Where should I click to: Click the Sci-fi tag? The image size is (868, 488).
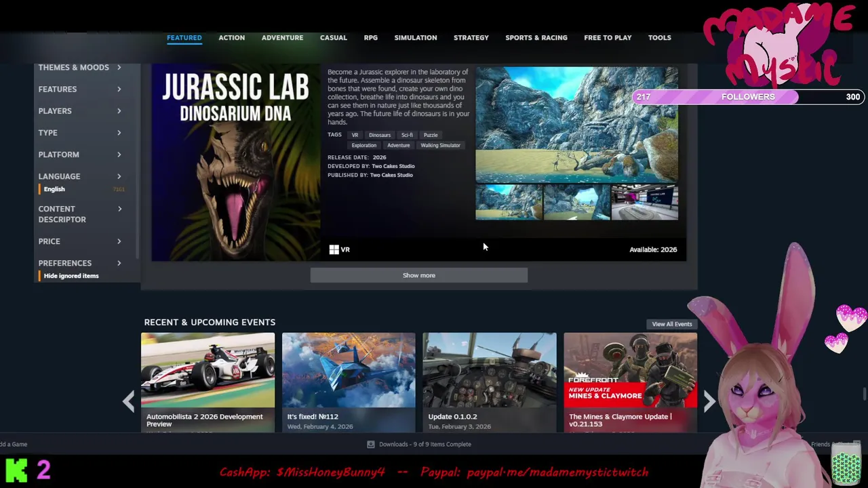[407, 135]
